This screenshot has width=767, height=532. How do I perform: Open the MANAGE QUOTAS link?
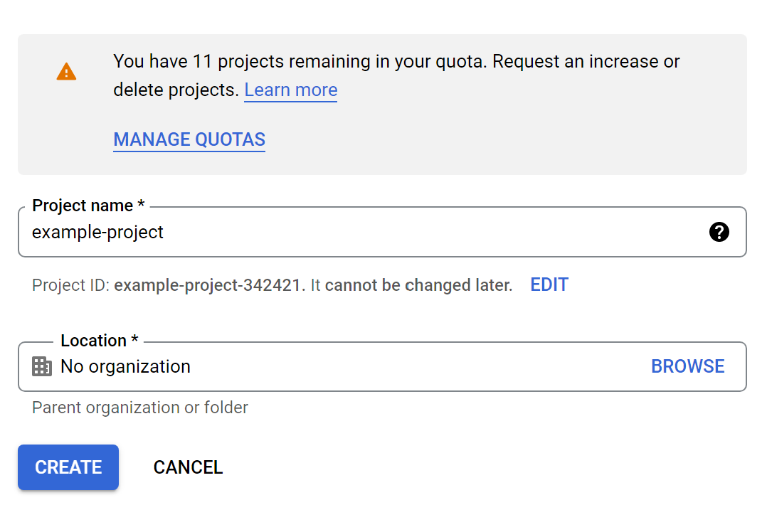click(189, 139)
